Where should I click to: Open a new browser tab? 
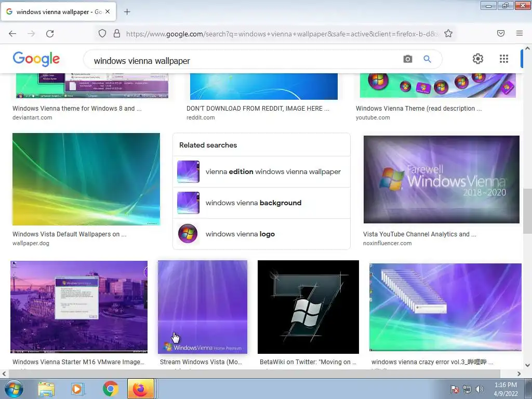(127, 12)
